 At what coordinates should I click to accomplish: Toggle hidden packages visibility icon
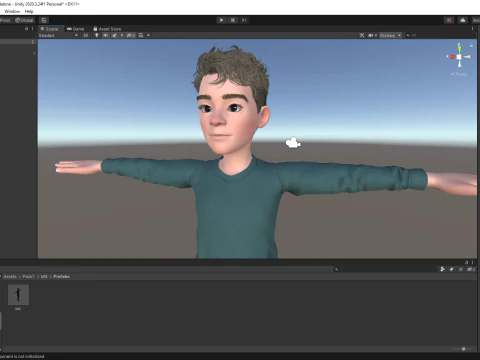[471, 269]
